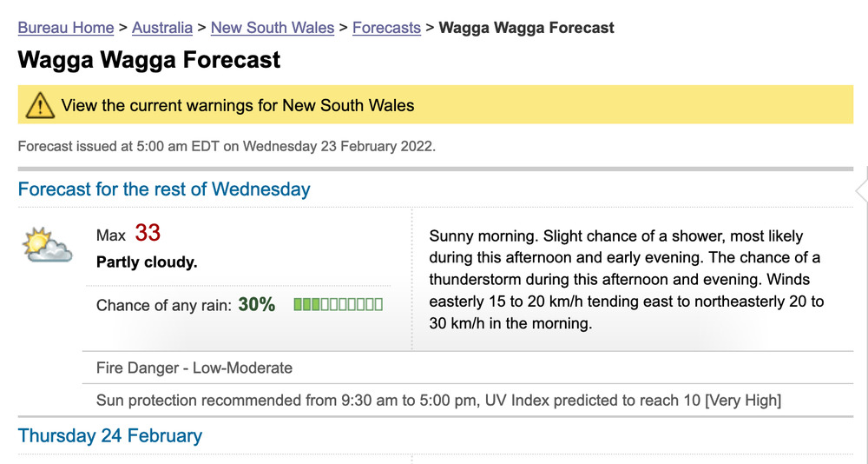Open the New South Wales breadcrumb link
This screenshot has width=868, height=464.
[x=273, y=28]
